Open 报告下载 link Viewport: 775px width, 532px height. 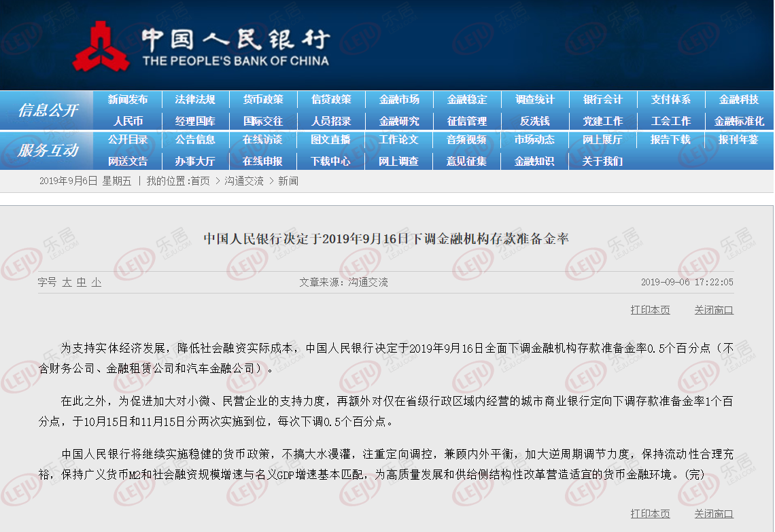[670, 140]
